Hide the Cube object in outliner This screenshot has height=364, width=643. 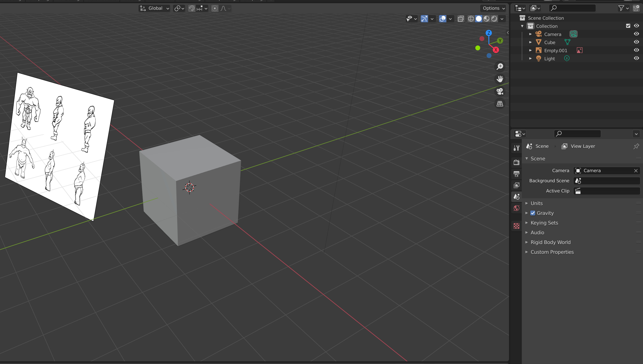click(x=637, y=42)
